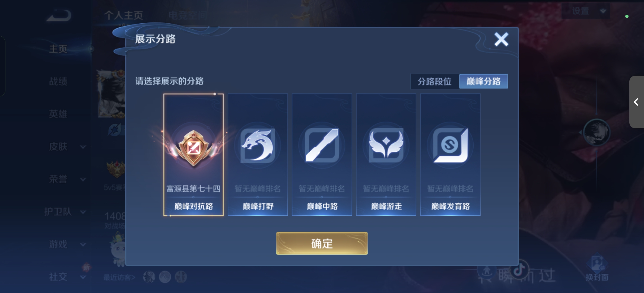The image size is (644, 293).
Task: Open the side panel chevron handle
Action: (x=636, y=102)
